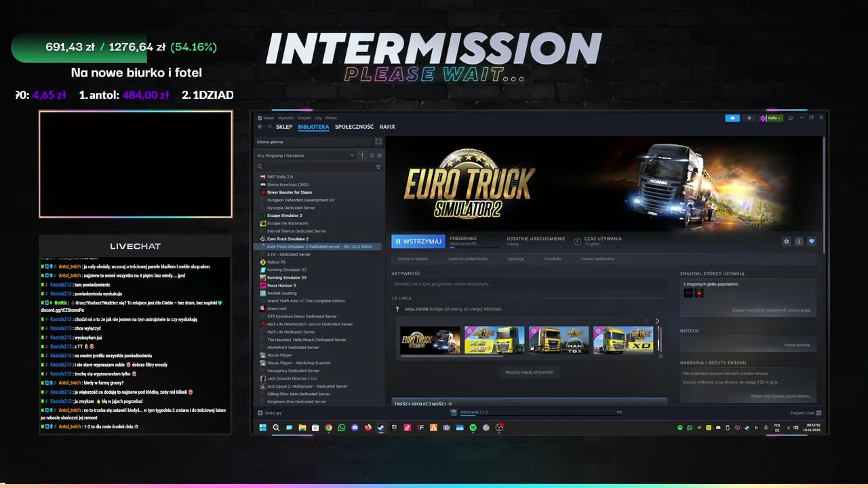Image resolution: width=868 pixels, height=488 pixels.
Task: Open the MAN TGX truck thumbnail
Action: [x=558, y=340]
